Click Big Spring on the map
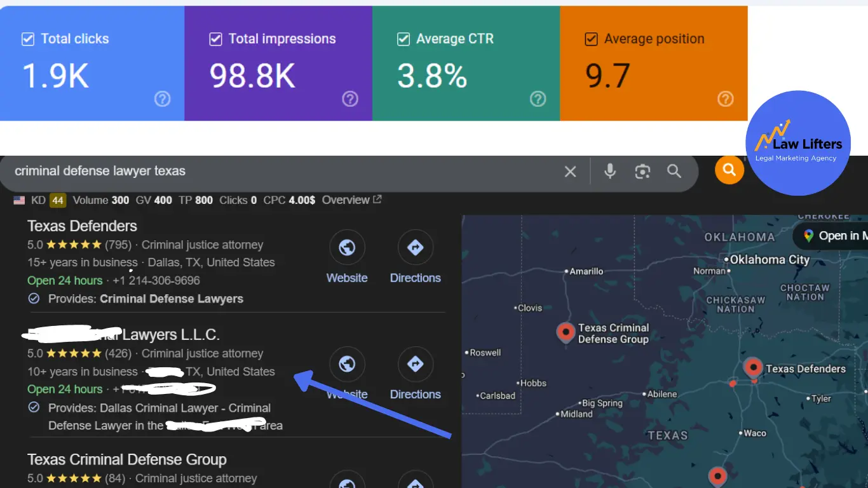Screen dimensions: 868x488 coord(601,403)
